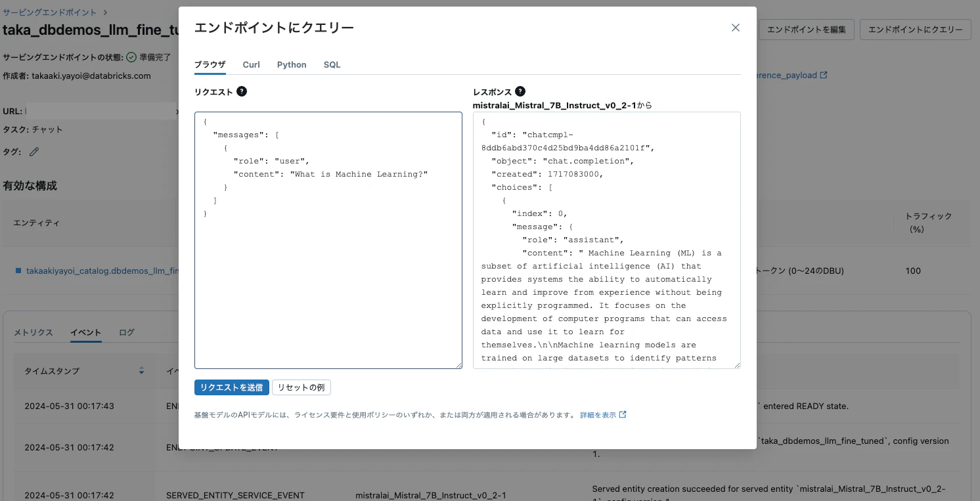
Task: Open the サービングエンドポイント breadcrumb link
Action: coord(50,12)
